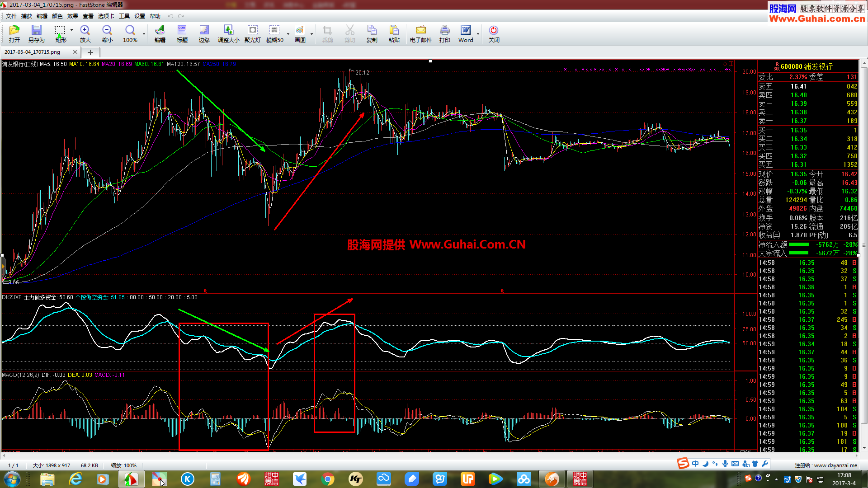Click the horizontal scrollbar below the image
Viewport: 868px width, 488px height.
(x=429, y=456)
